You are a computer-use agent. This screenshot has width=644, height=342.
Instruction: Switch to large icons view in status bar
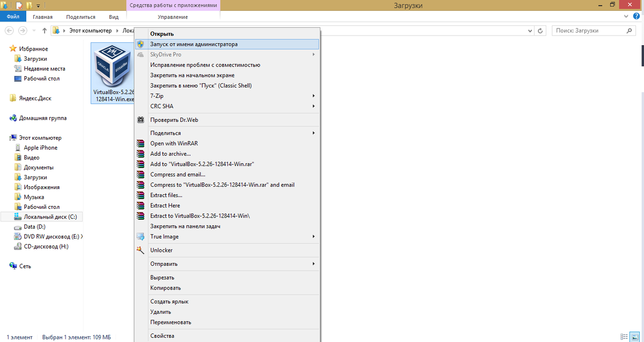634,337
